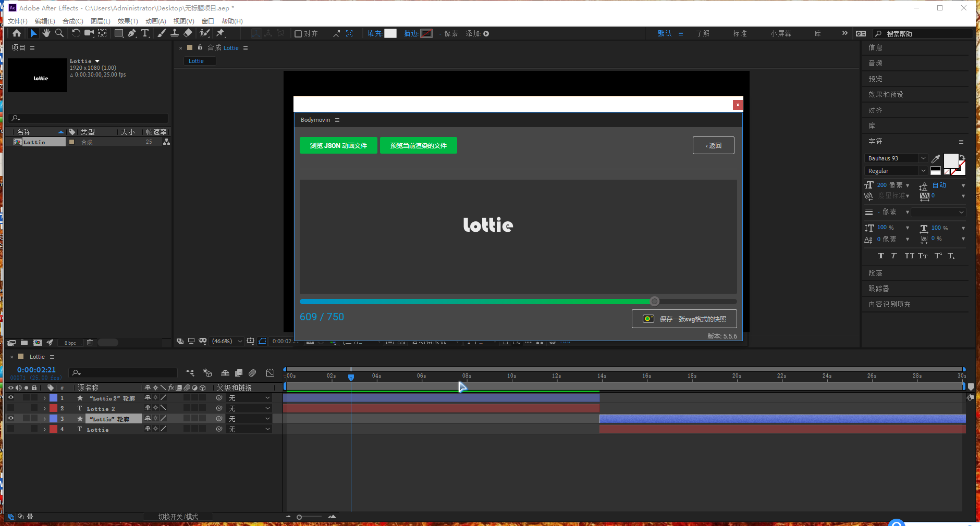Open parent dropdown for layer 3
This screenshot has width=980, height=526.
point(249,419)
